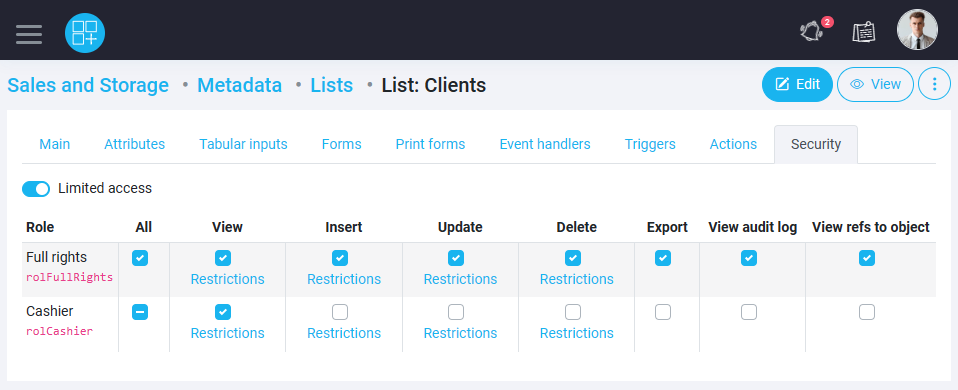Enable Export for Cashier role
958x390 pixels.
click(663, 312)
